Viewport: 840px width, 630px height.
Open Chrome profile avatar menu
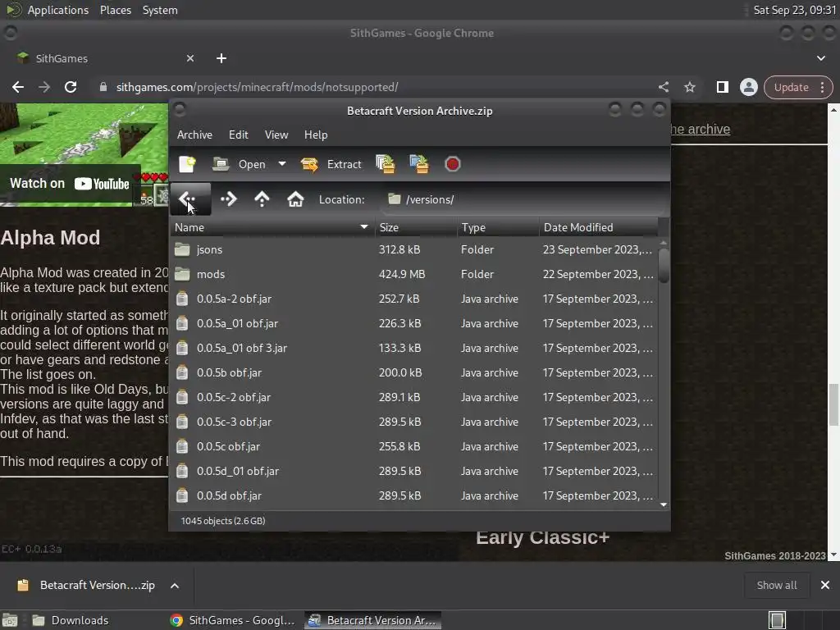[x=748, y=87]
